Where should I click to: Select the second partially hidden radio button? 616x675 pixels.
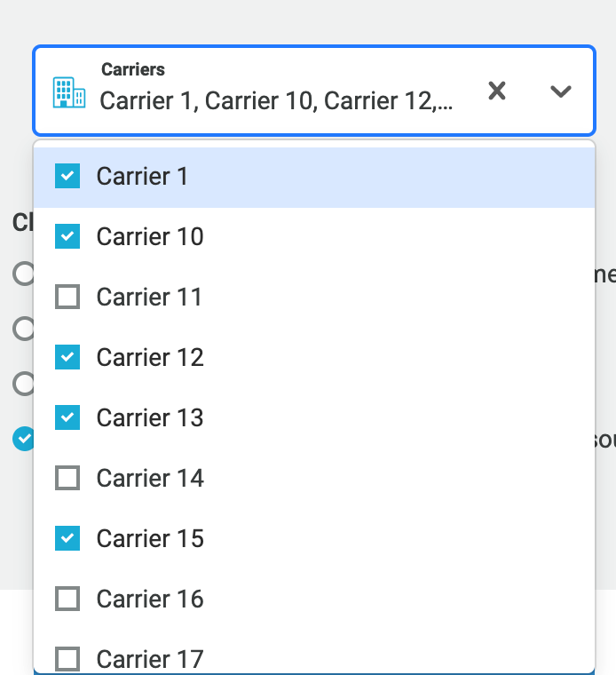(23, 330)
